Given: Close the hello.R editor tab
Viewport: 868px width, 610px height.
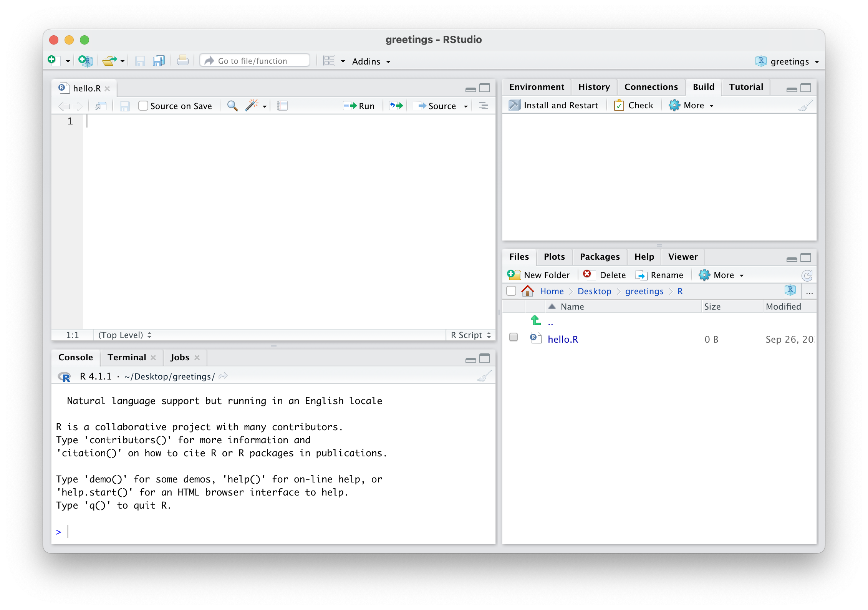Looking at the screenshot, I should tap(108, 89).
